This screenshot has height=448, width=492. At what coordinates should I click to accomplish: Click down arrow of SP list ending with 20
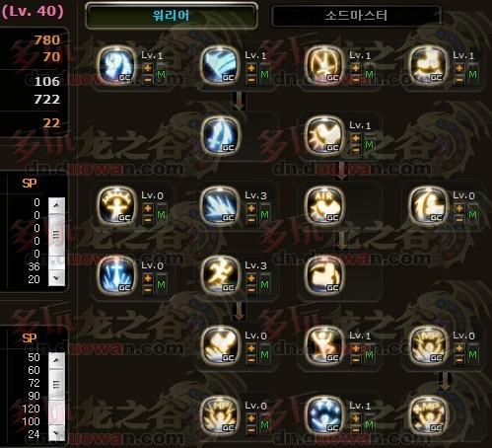[56, 279]
